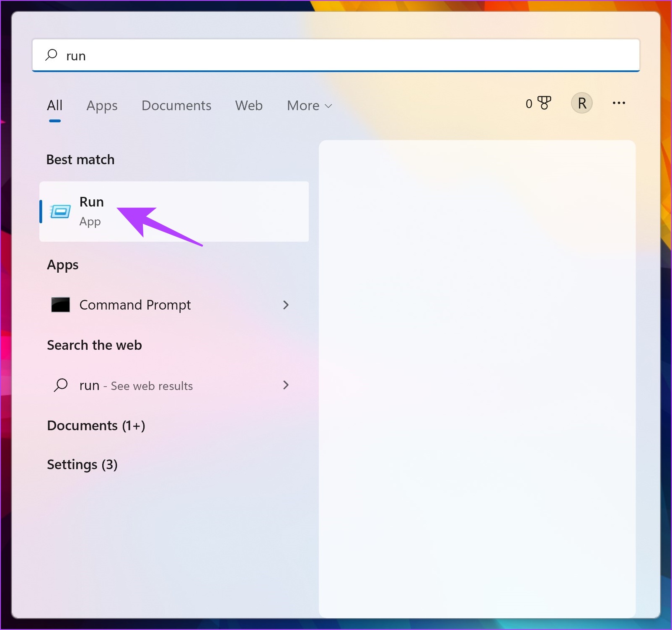Open the Settings (3) results section
Image resolution: width=672 pixels, height=630 pixels.
point(82,465)
